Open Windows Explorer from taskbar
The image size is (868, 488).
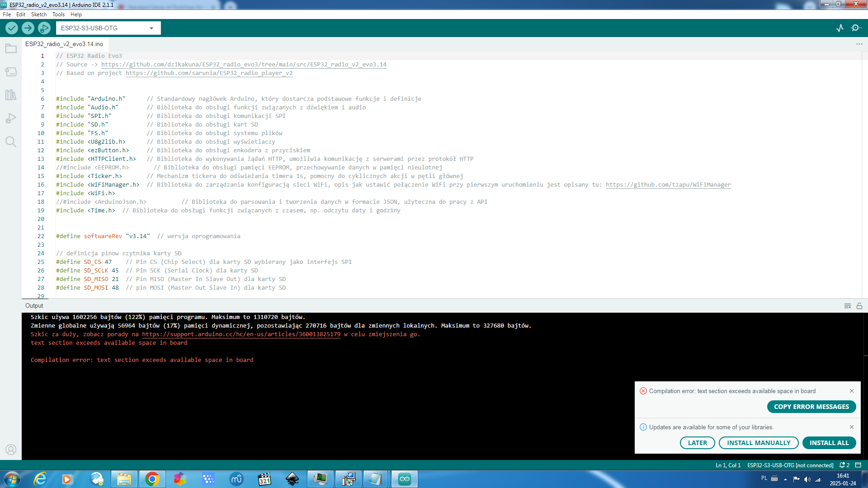click(124, 479)
